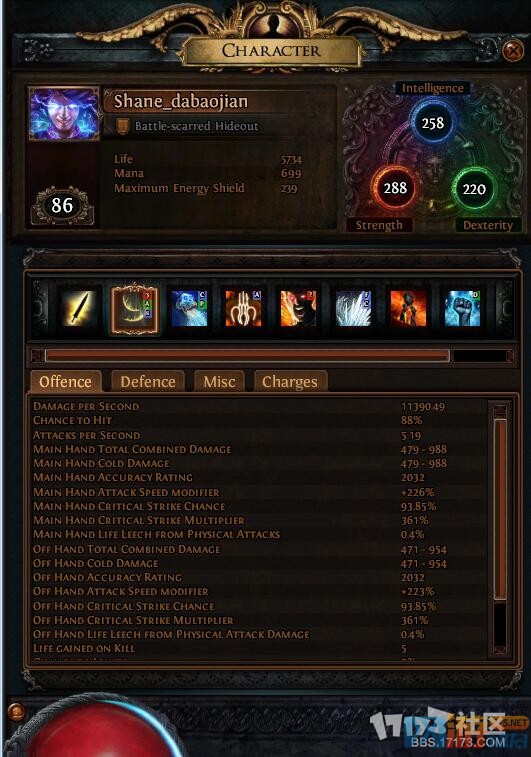Screen dimensions: 531x757
Task: Click the character portrait thumbnail
Action: 64,114
